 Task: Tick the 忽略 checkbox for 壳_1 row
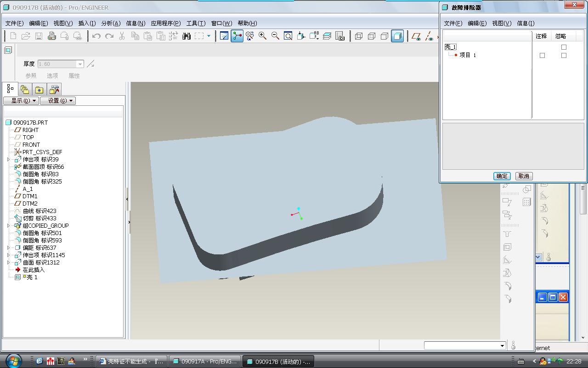(x=564, y=47)
